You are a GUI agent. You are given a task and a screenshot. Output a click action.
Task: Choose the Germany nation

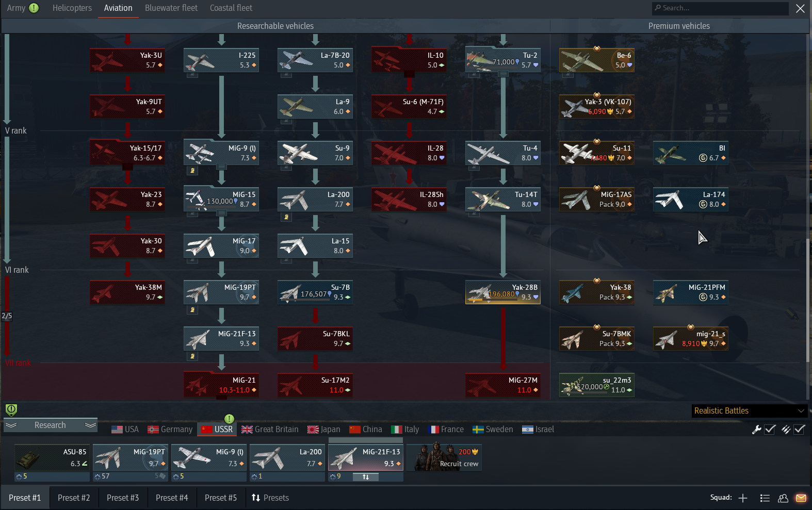(170, 429)
